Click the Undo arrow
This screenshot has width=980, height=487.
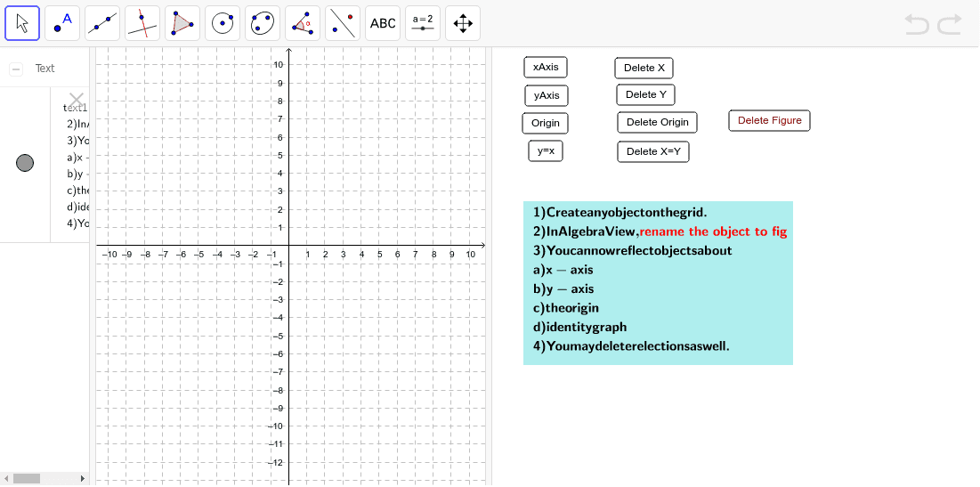coord(917,24)
